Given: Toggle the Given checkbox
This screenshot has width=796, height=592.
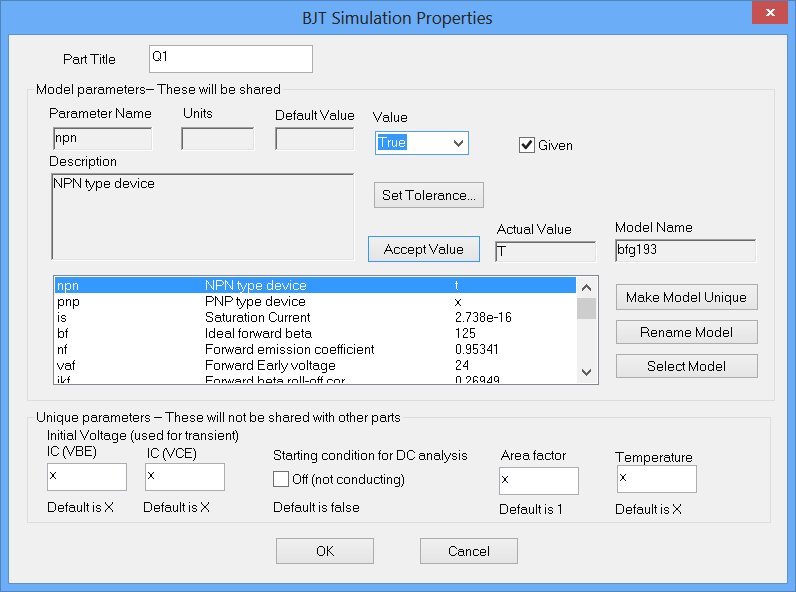Looking at the screenshot, I should (528, 145).
